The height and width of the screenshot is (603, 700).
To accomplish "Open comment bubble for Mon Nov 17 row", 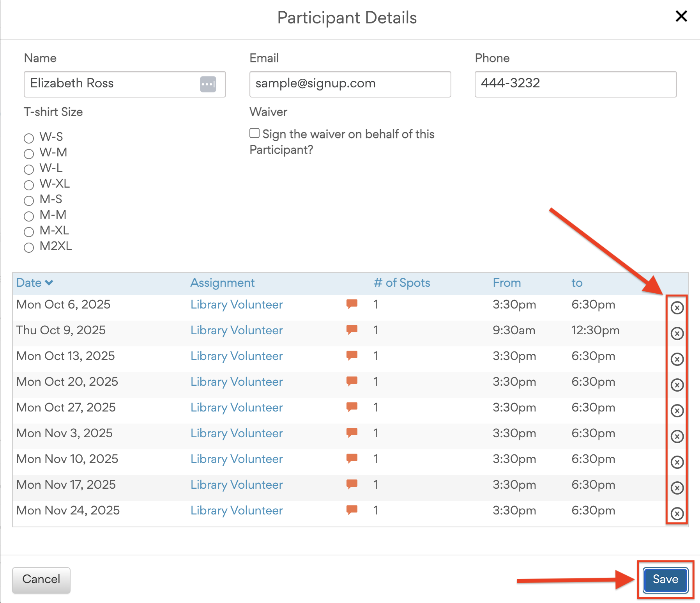I will coord(352,484).
